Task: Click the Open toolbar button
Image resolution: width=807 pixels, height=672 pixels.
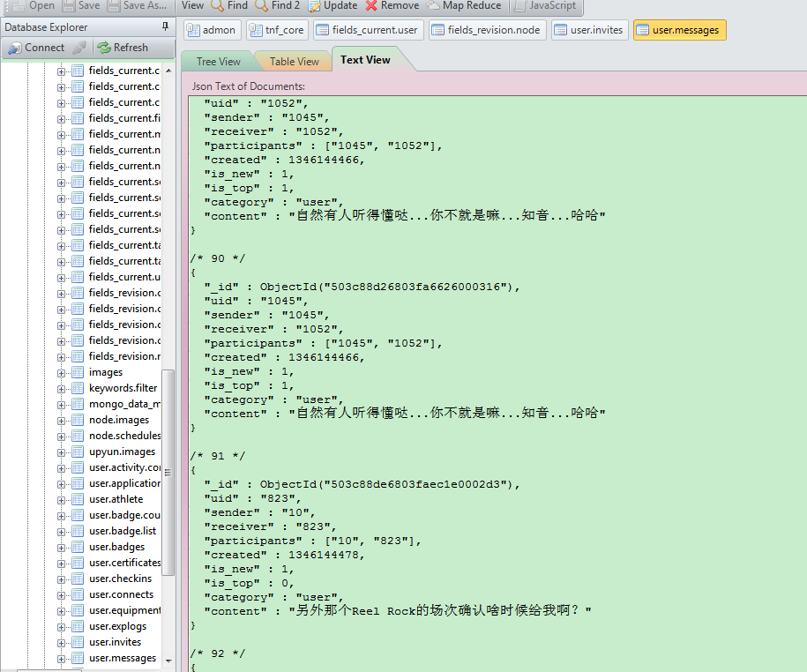Action: coord(34,5)
